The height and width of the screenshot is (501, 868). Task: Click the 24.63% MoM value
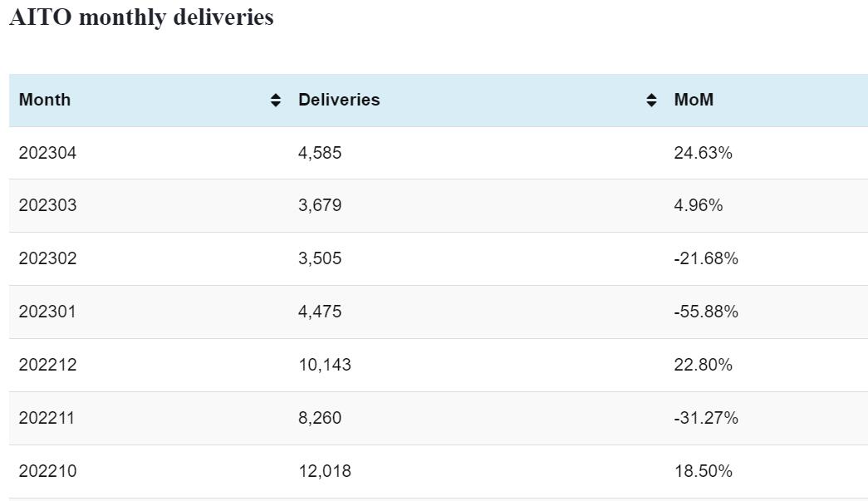[703, 153]
